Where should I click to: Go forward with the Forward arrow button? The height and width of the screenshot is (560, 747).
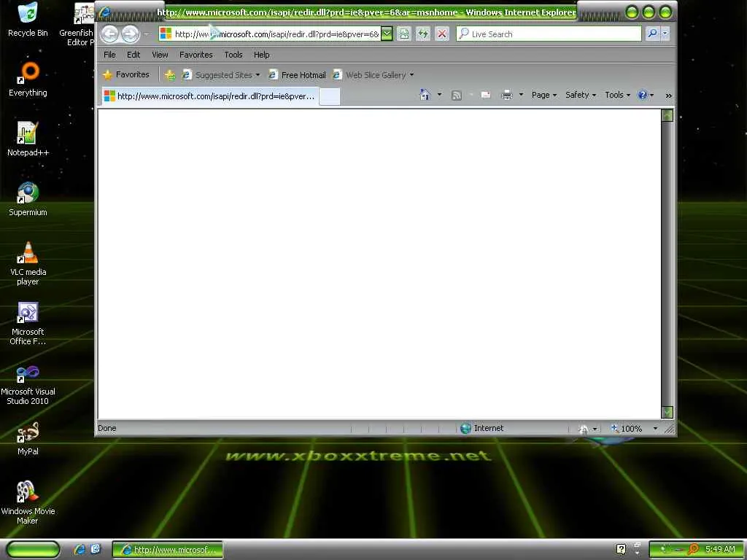click(130, 34)
